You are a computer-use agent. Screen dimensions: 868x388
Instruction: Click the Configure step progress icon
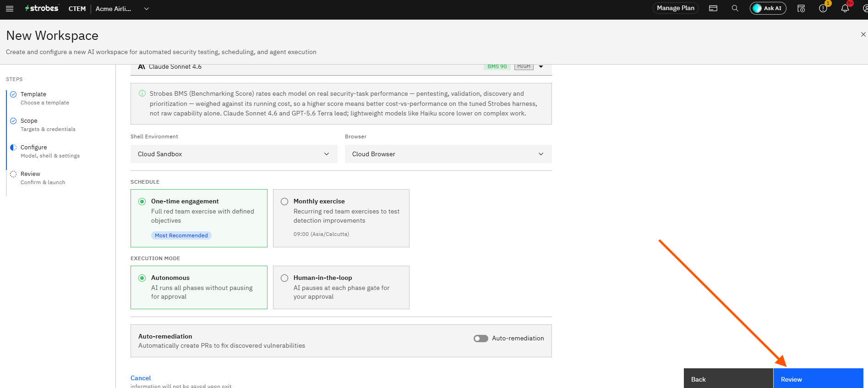pos(13,148)
